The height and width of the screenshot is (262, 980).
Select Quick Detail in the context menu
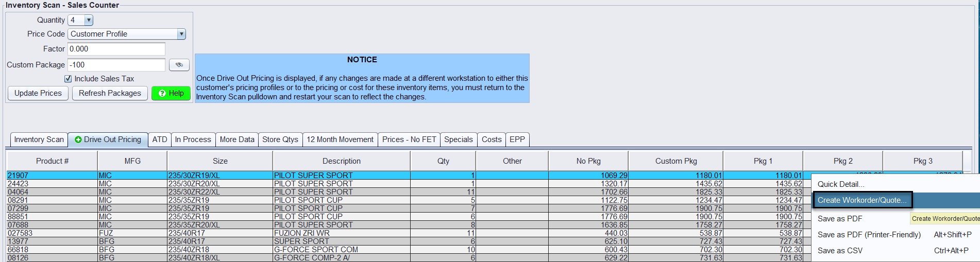pos(840,184)
